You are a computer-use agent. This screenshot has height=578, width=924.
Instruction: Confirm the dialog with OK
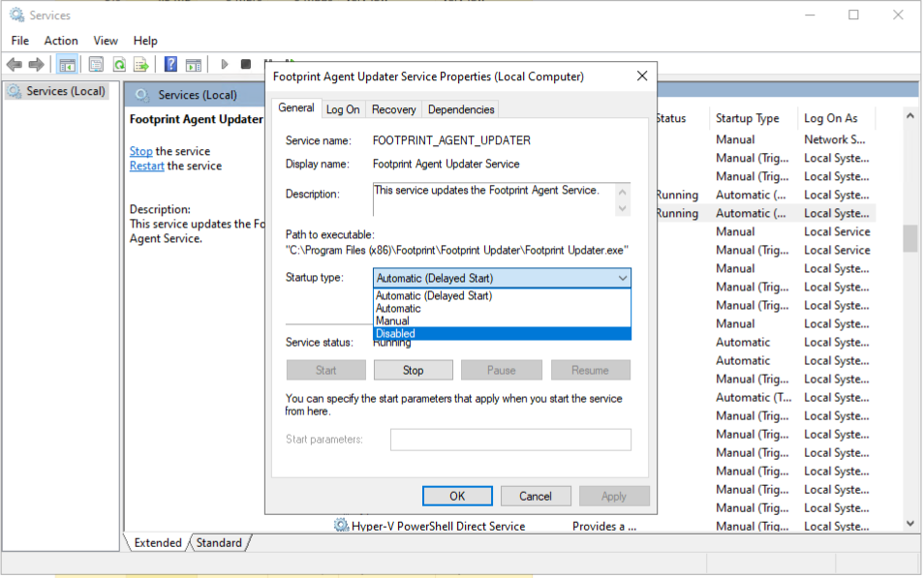click(x=457, y=496)
